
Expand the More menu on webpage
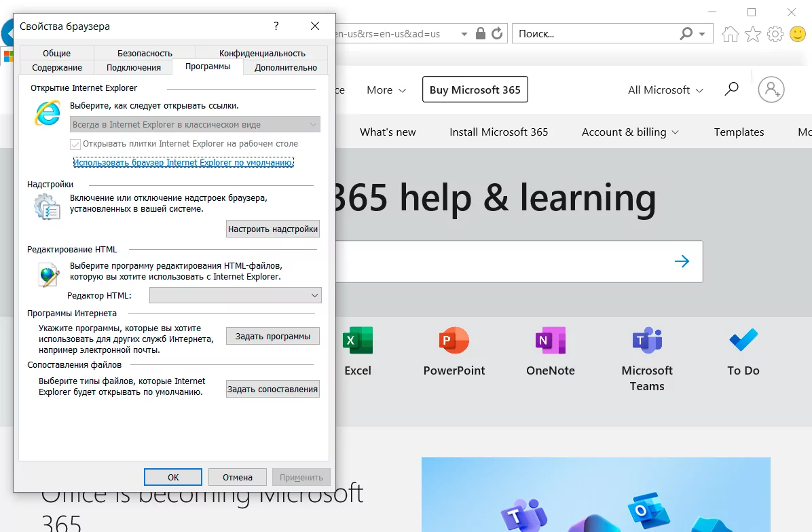(386, 90)
